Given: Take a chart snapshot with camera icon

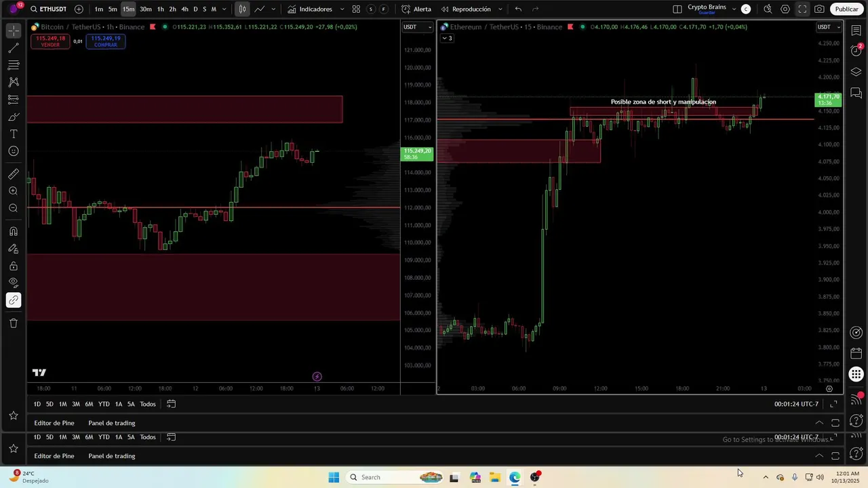Looking at the screenshot, I should click(820, 9).
